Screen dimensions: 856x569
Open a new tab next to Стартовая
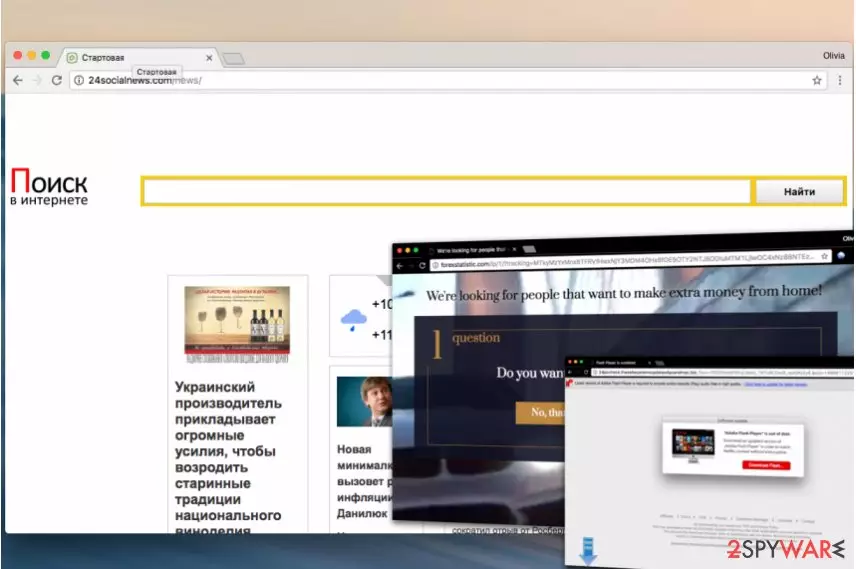(x=234, y=58)
